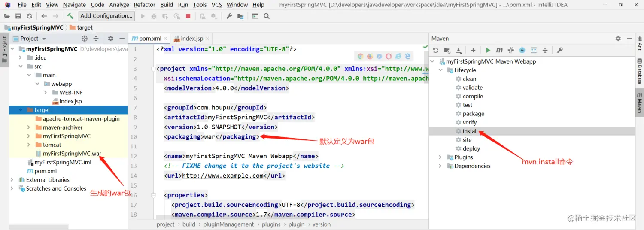
Task: Build project with the green hammer icon
Action: click(70, 16)
